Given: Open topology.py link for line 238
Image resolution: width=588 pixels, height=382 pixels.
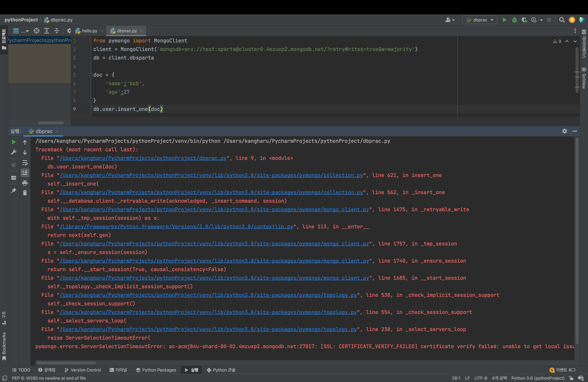Looking at the screenshot, I should coord(208,329).
